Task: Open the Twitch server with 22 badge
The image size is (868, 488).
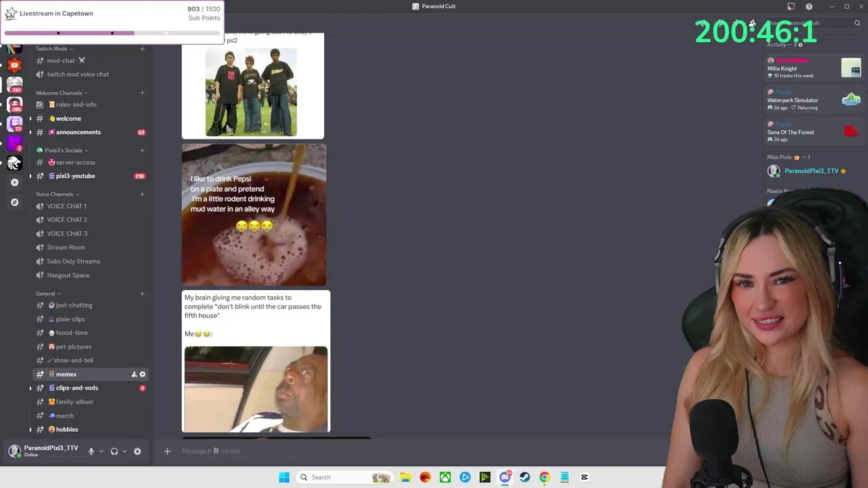Action: click(x=14, y=124)
